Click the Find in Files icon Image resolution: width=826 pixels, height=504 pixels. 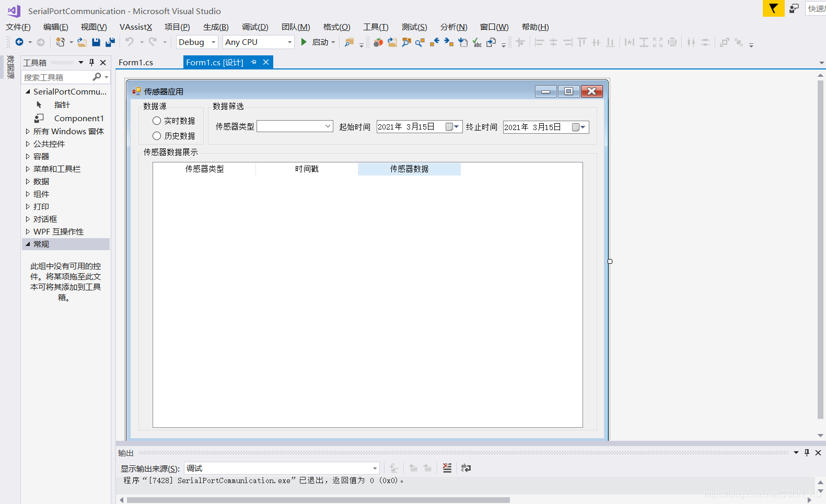click(x=349, y=42)
